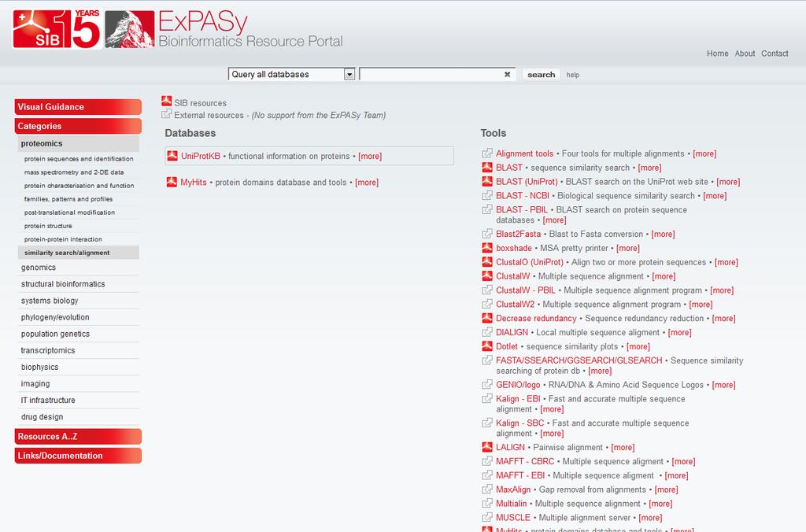
Task: Click the SIB resource icon beside UniProtKB
Action: (x=172, y=156)
